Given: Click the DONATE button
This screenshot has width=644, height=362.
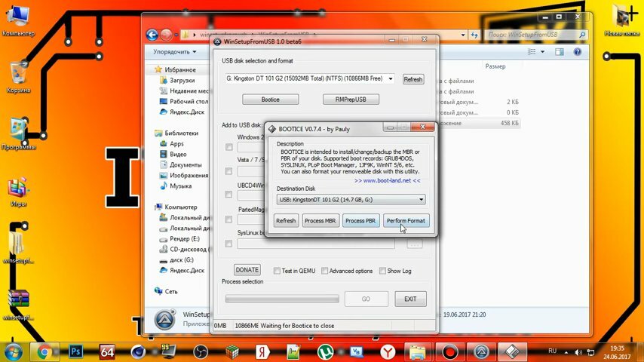Looking at the screenshot, I should click(247, 270).
